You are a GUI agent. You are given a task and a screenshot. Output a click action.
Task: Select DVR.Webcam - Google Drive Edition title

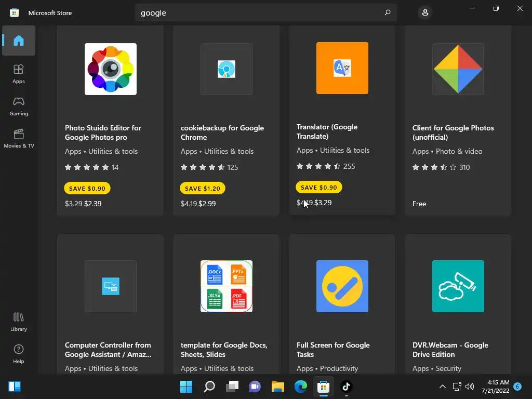(x=450, y=350)
